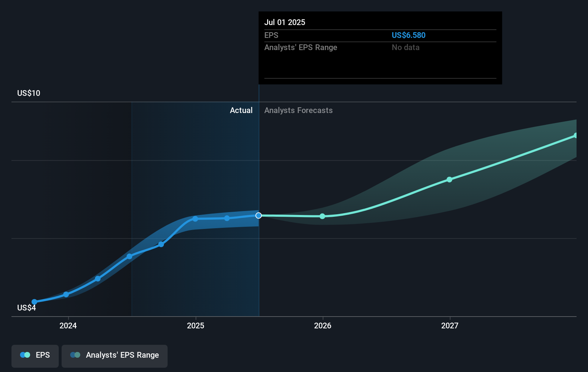Select the highlighted Jul 2025 data point
The width and height of the screenshot is (588, 372).
point(259,215)
